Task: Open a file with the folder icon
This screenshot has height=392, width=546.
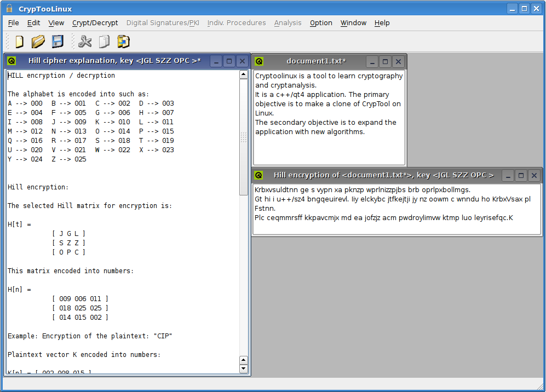Action: coord(38,42)
